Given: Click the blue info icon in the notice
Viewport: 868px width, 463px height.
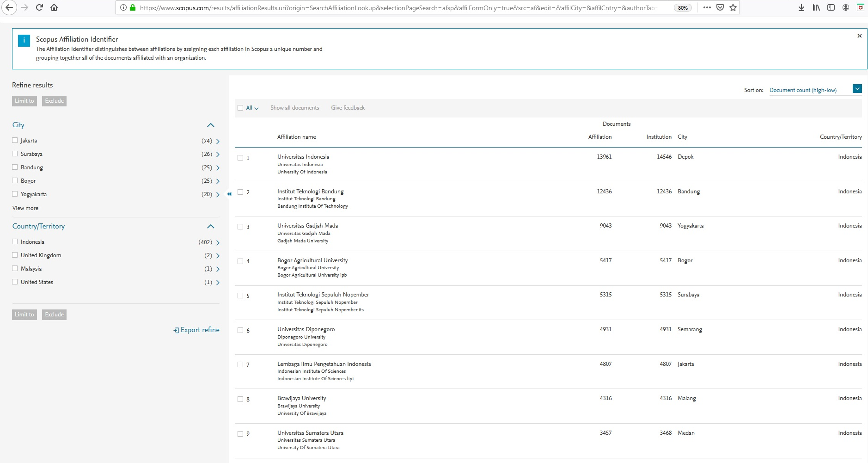Looking at the screenshot, I should (x=24, y=41).
